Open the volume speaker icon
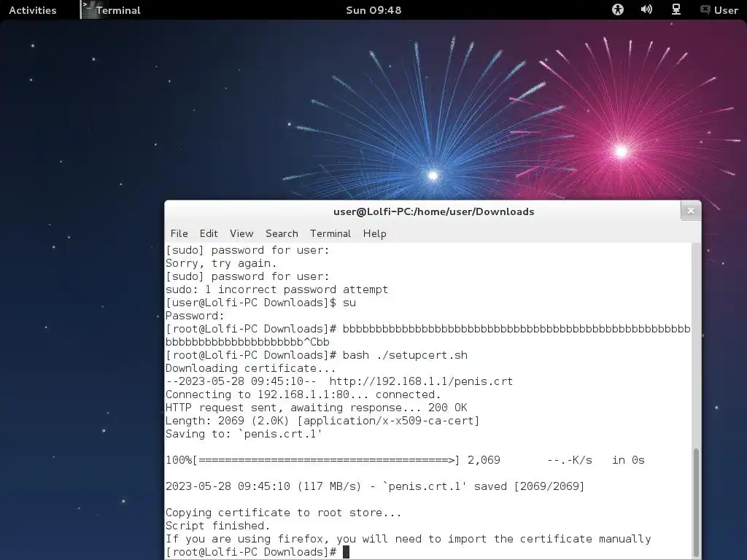Viewport: 747px width, 560px height. 646,9
